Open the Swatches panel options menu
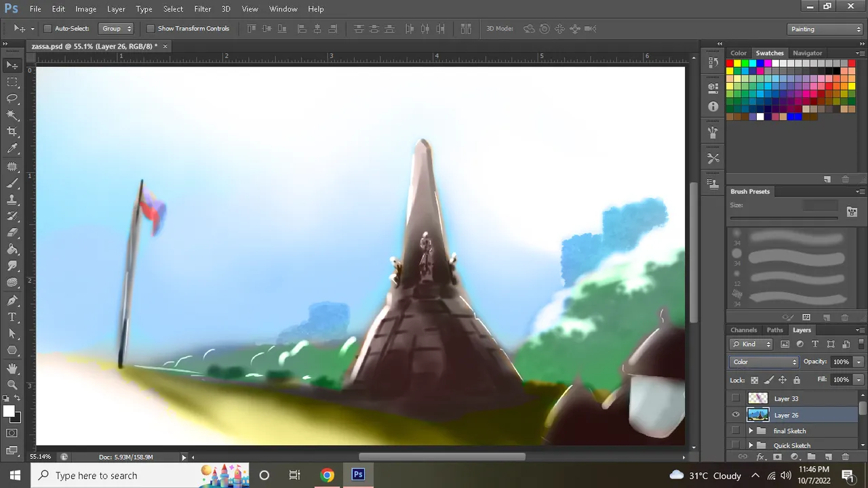The width and height of the screenshot is (868, 488). pos(861,53)
